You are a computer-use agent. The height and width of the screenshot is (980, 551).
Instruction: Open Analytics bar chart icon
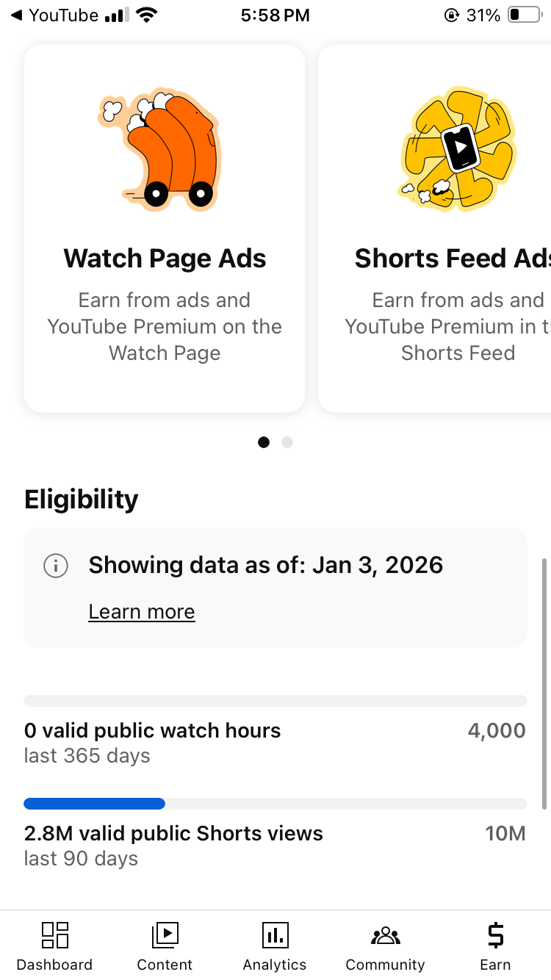[275, 935]
